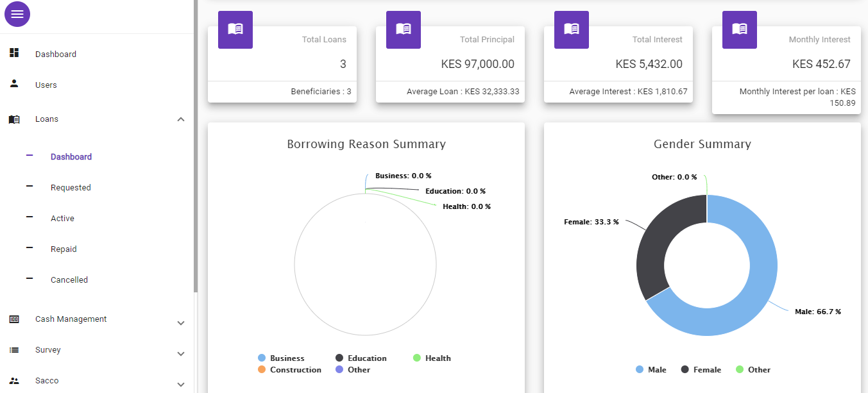Toggle Business legend in Borrowing Reason chart
The width and height of the screenshot is (868, 393).
coord(282,358)
